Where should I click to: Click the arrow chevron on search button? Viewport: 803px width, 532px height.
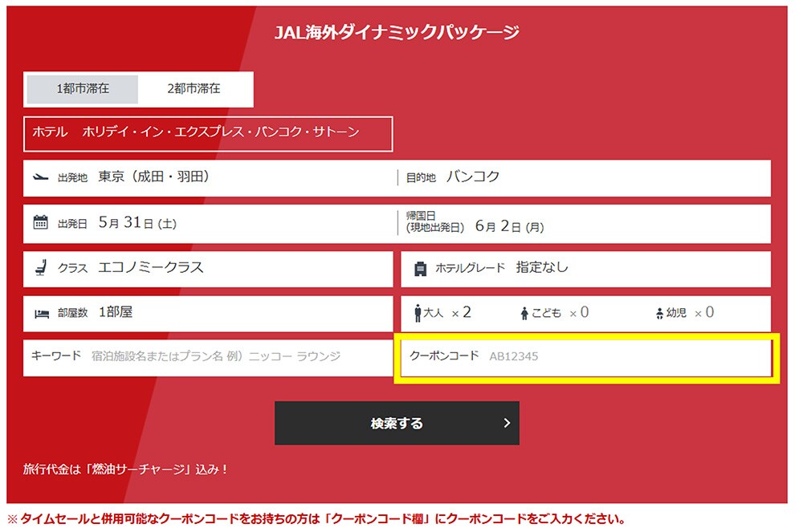pyautogui.click(x=507, y=423)
